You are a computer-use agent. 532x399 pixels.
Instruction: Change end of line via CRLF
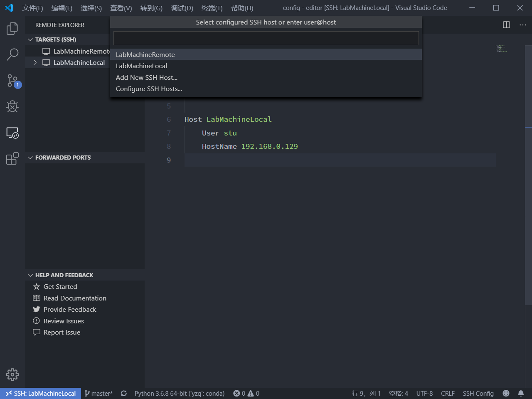448,393
